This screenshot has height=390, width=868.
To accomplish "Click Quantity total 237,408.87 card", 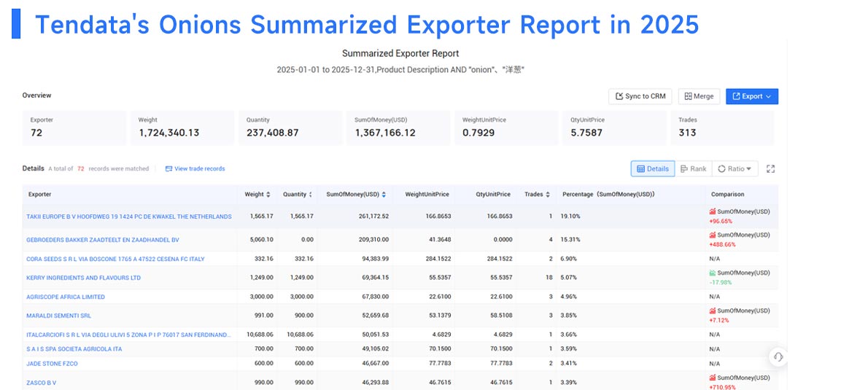I will (x=290, y=128).
